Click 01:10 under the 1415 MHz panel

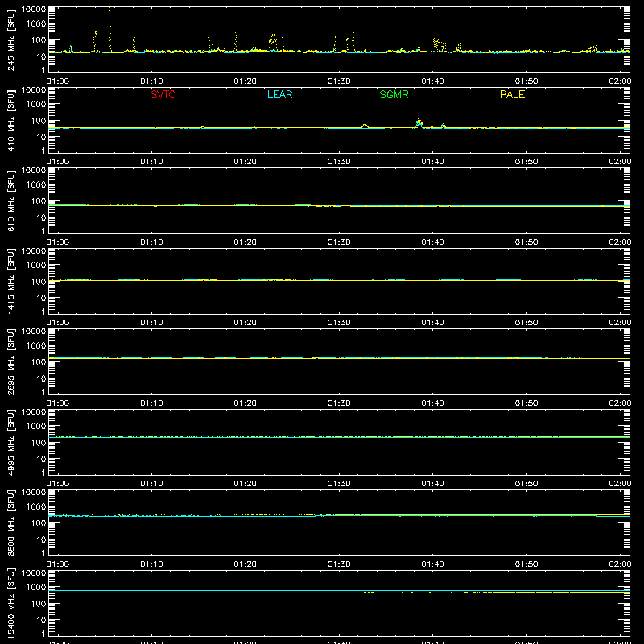151,323
